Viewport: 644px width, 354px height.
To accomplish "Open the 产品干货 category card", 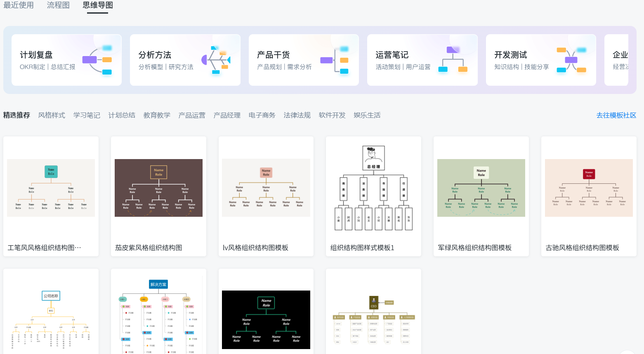I will coord(304,60).
